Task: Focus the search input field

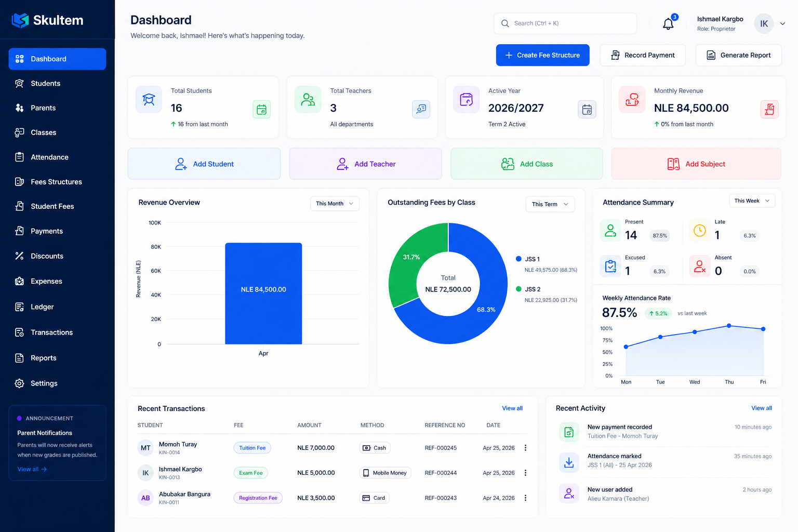Action: [565, 23]
